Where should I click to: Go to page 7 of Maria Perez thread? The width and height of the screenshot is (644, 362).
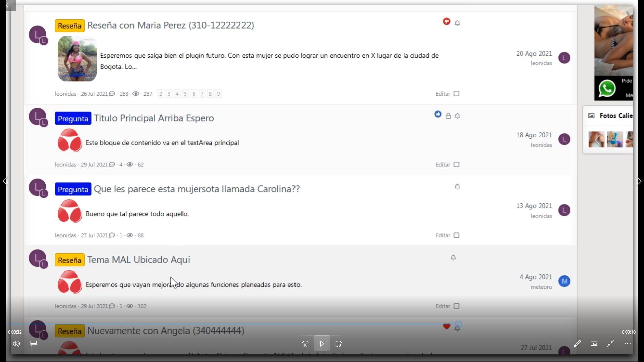[202, 94]
